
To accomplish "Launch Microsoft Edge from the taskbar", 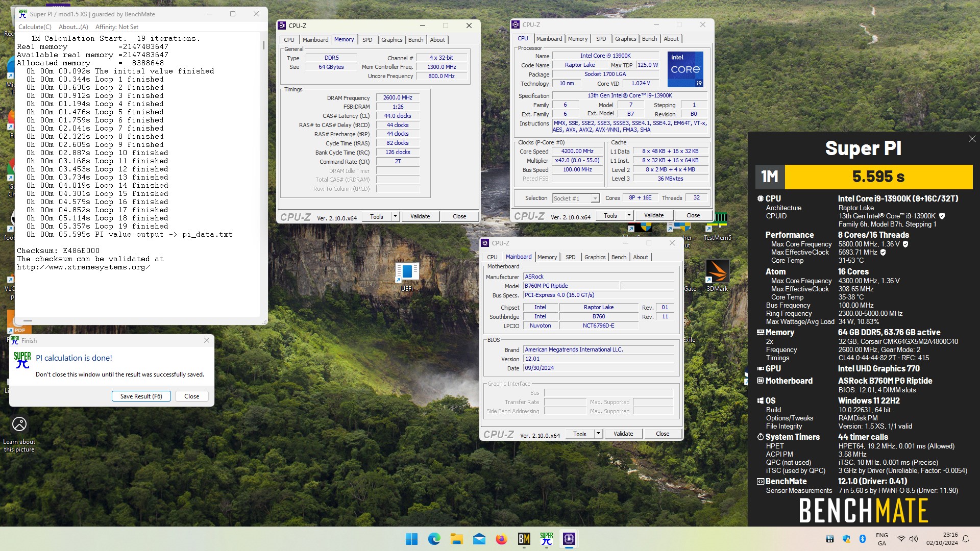I will (434, 539).
